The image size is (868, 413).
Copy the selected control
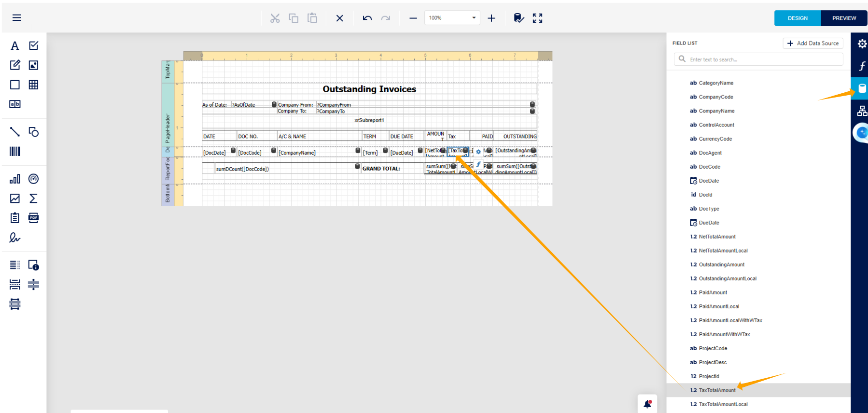coord(294,18)
